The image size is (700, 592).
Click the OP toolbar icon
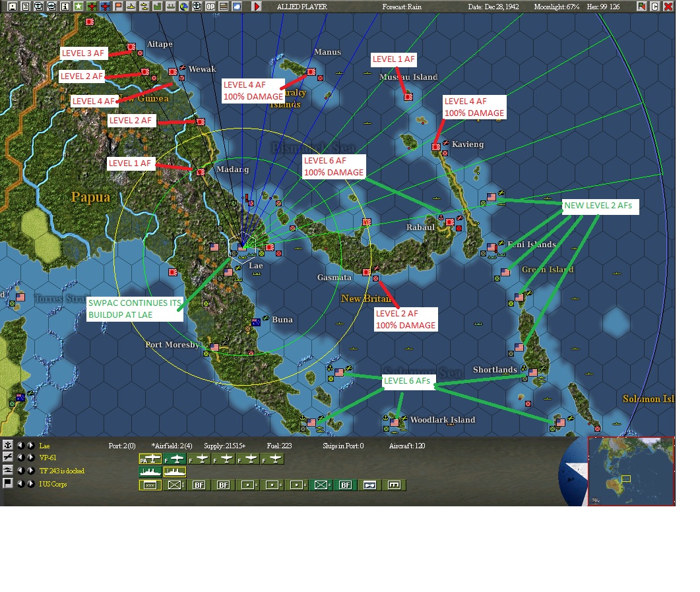(210, 6)
